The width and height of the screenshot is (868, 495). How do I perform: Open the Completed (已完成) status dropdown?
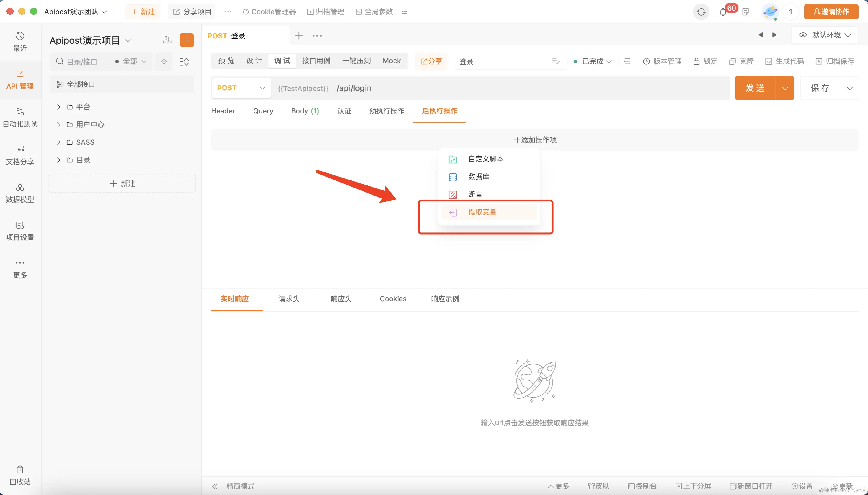point(593,61)
